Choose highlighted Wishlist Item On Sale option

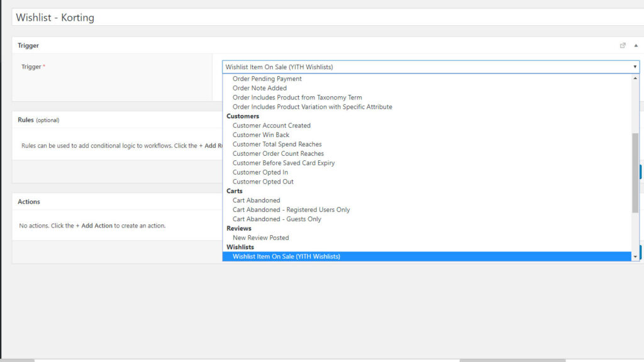point(427,256)
